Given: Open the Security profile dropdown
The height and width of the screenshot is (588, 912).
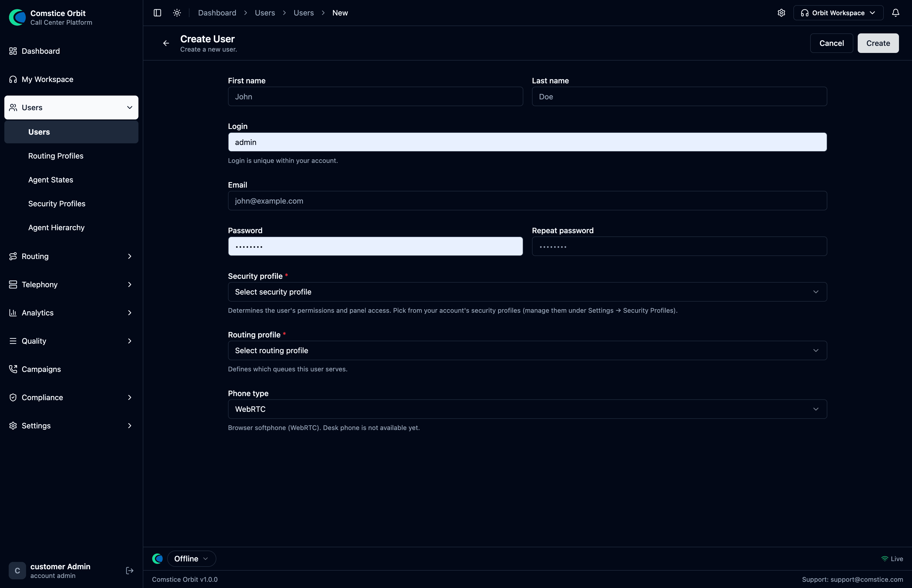Looking at the screenshot, I should coord(527,292).
